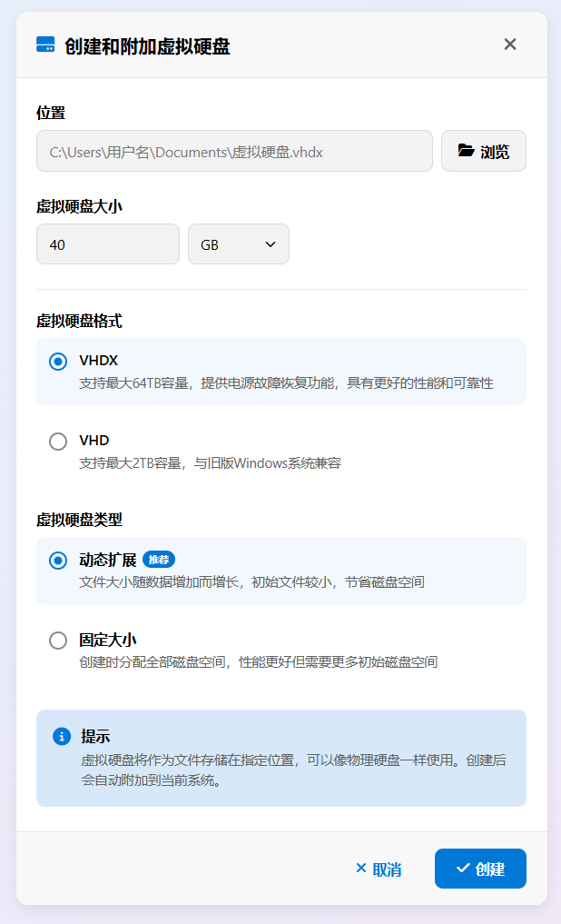This screenshot has height=924, width=561.
Task: Click the chevron arrow in the unit selector
Action: 270,244
